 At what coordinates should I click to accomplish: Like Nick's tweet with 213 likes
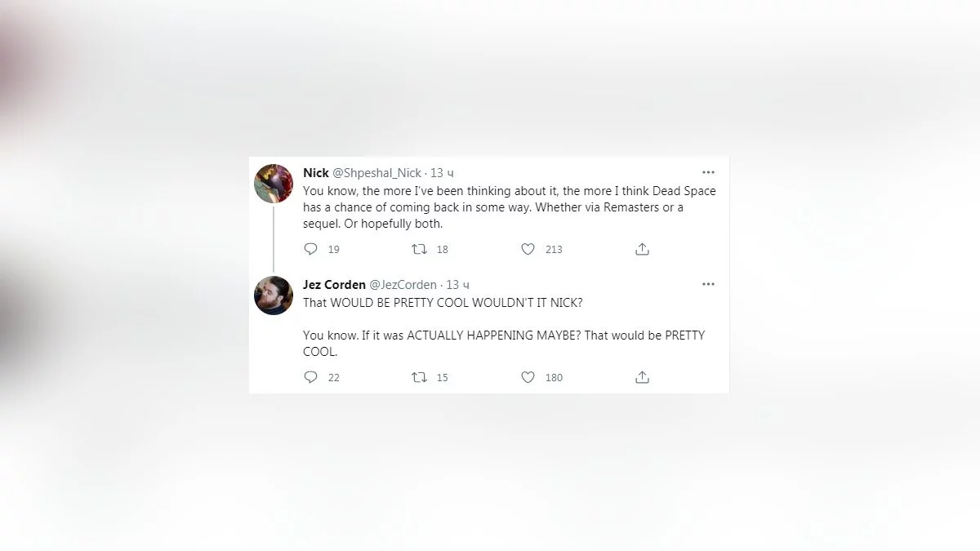click(528, 249)
